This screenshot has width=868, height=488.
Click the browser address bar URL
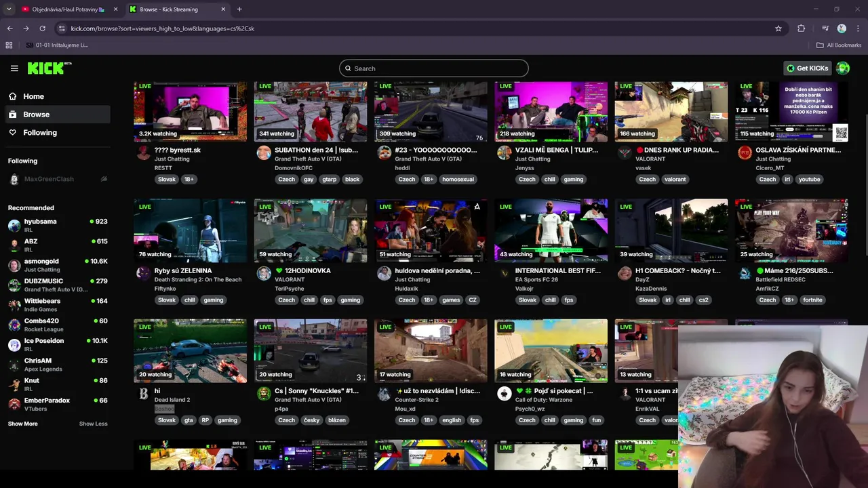[x=163, y=28]
